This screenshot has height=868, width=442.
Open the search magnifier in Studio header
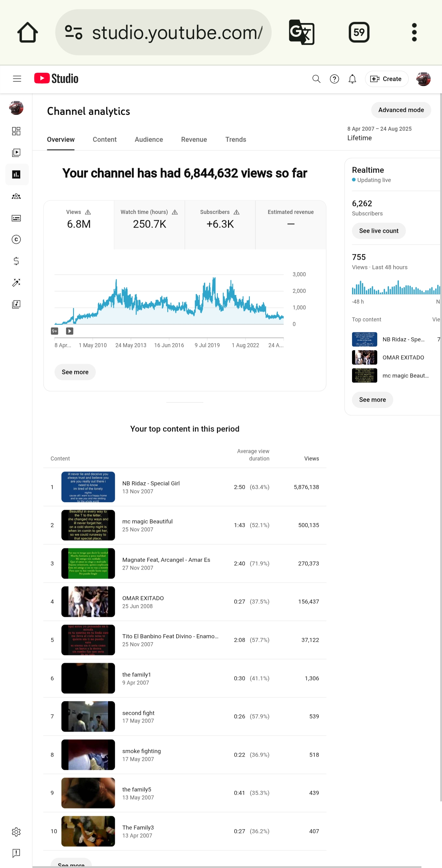pyautogui.click(x=316, y=79)
